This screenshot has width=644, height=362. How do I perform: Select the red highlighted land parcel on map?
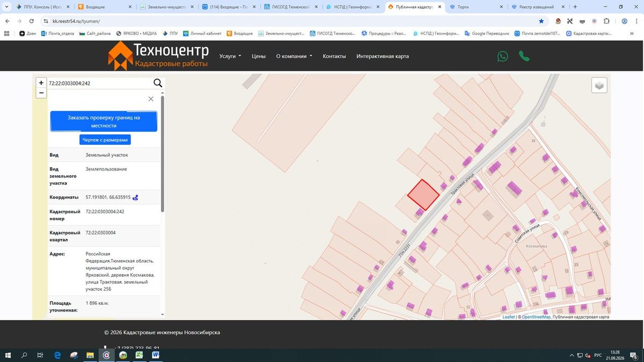click(423, 195)
